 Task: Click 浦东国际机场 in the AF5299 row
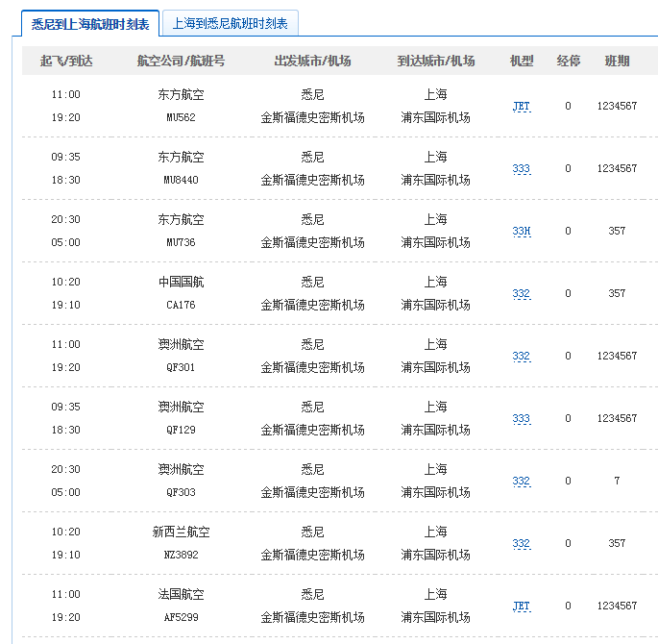[435, 618]
